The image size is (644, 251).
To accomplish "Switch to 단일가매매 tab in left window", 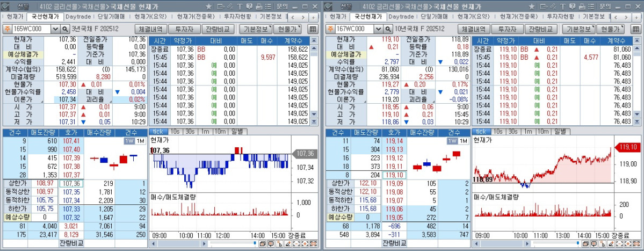I will tap(111, 17).
